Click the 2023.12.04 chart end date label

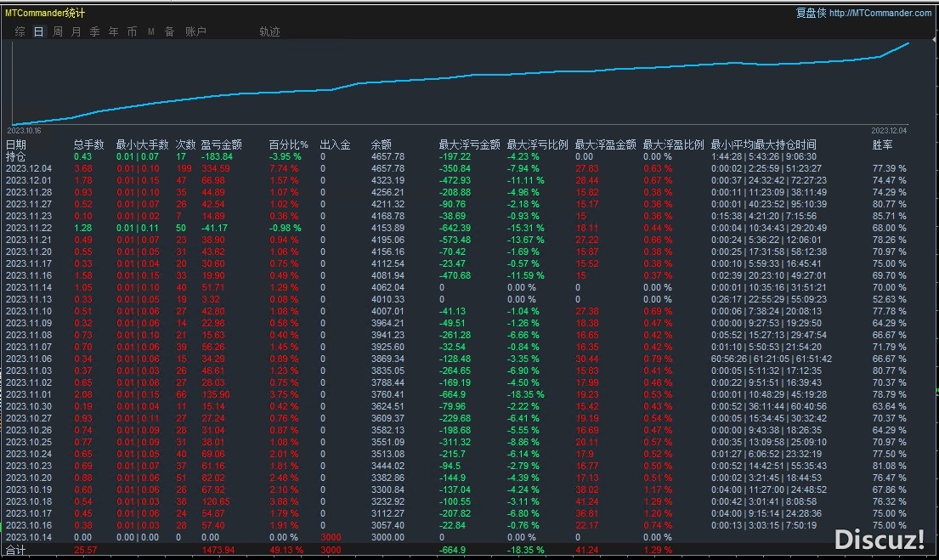click(890, 131)
